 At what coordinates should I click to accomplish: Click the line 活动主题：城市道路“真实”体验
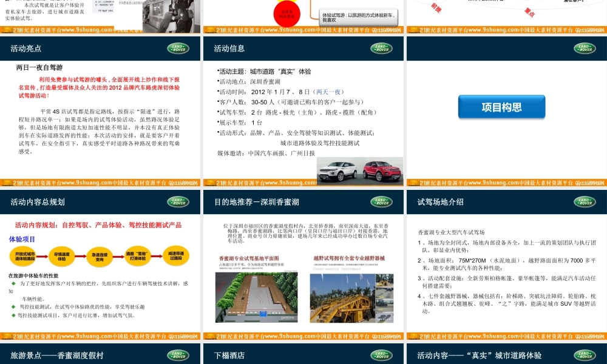point(264,72)
